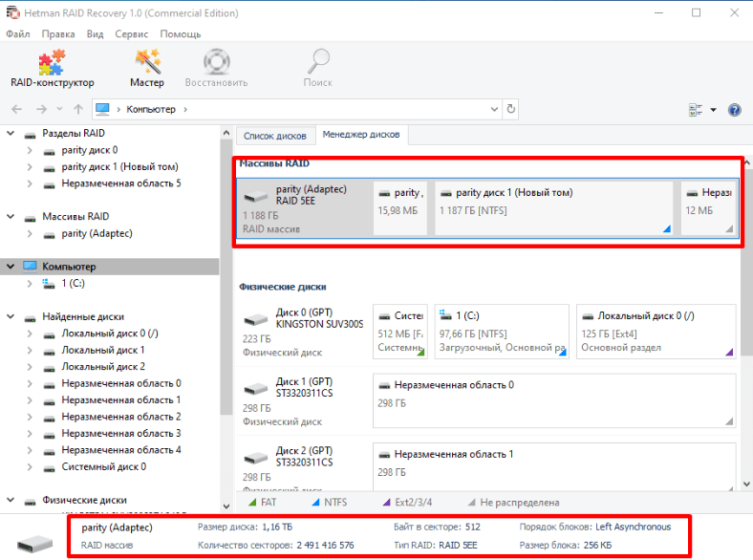Open recent locations dropdown arrow
The image size is (753, 560).
[x=59, y=110]
